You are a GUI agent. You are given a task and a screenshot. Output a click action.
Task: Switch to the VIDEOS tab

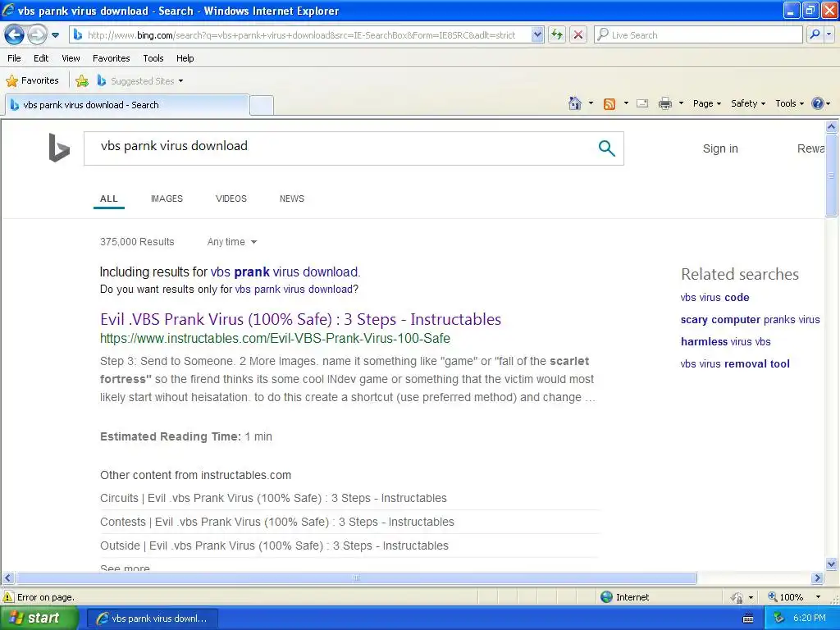pos(231,199)
